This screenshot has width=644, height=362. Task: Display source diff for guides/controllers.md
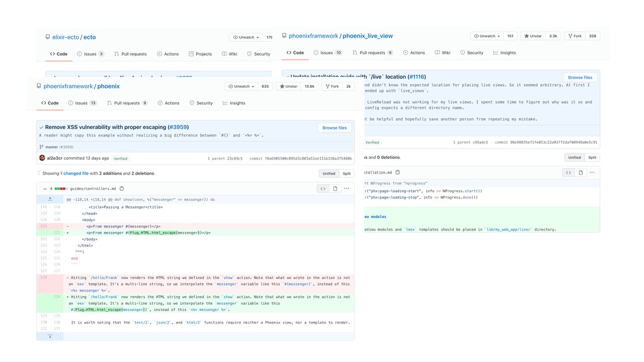pyautogui.click(x=323, y=189)
